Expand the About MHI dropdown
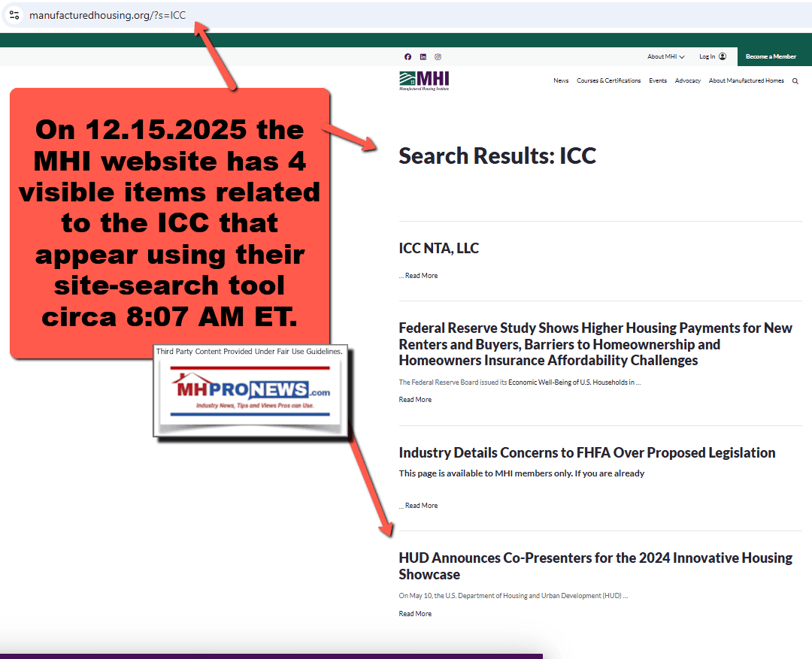This screenshot has height=659, width=812. (x=665, y=56)
